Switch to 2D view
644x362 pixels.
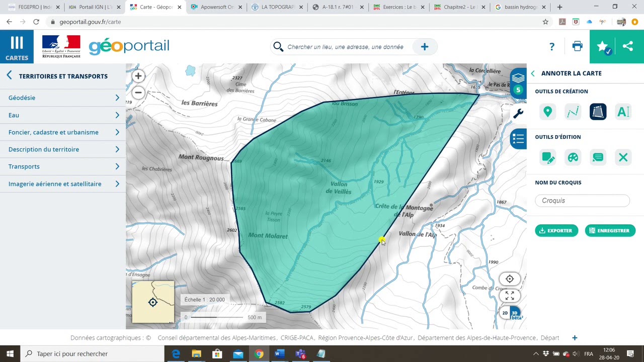coord(505,313)
